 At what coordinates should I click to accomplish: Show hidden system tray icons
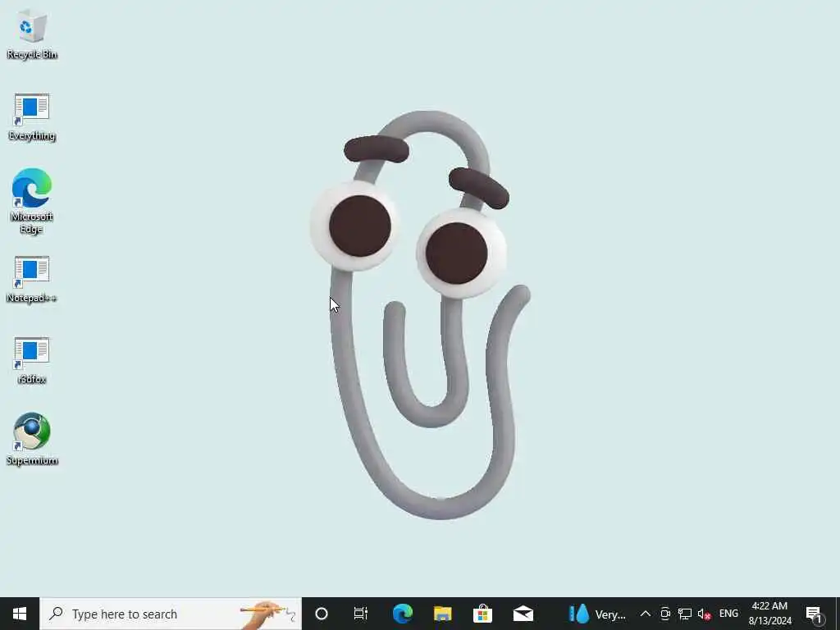[646, 614]
